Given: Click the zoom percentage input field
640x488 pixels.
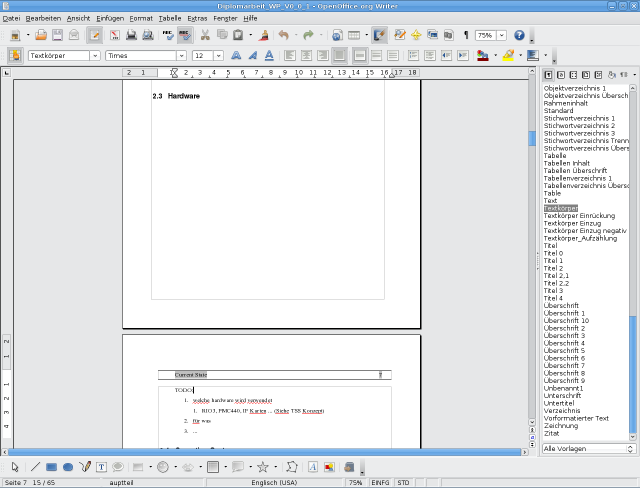Looking at the screenshot, I should [x=486, y=35].
